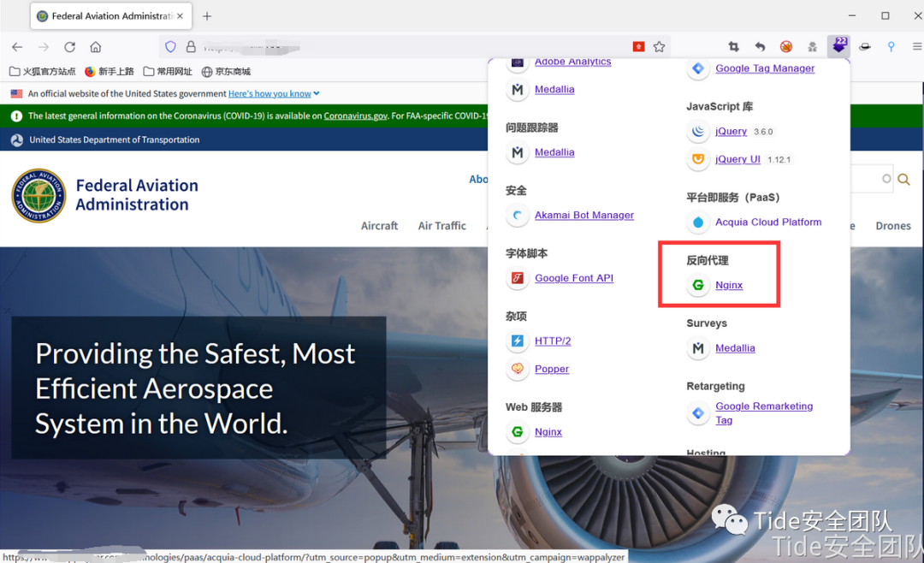Open Nginx link under 反向代理
The height and width of the screenshot is (563, 924).
click(729, 285)
